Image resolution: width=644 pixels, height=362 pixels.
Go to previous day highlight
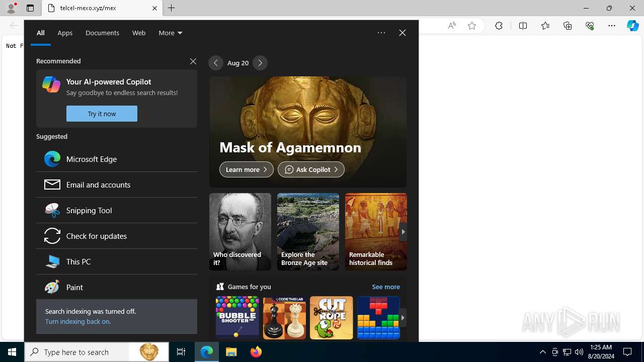tap(216, 63)
